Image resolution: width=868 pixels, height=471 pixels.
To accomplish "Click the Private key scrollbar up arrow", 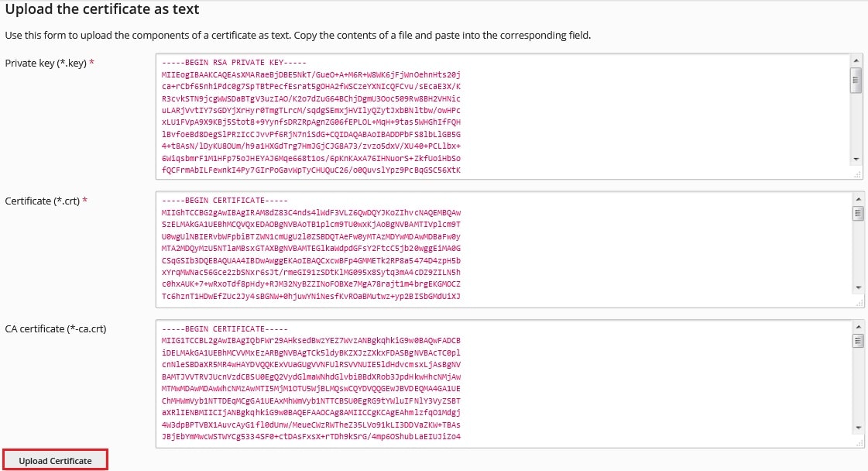I will 856,60.
